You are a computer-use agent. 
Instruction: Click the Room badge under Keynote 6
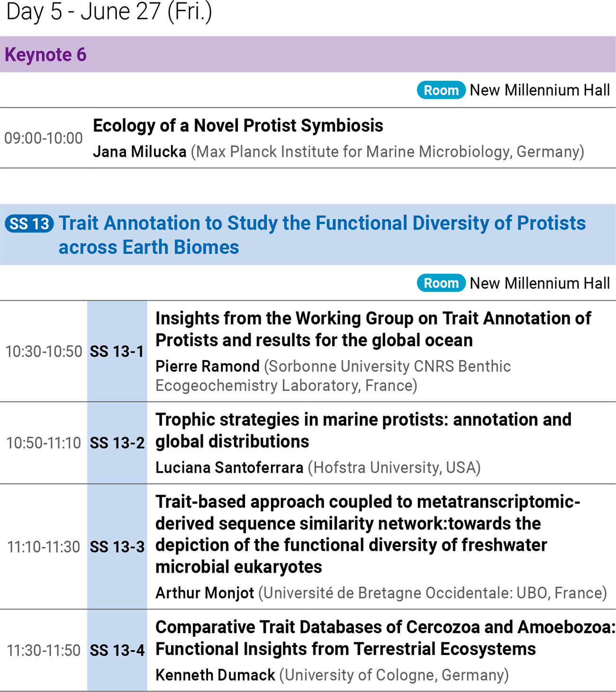pyautogui.click(x=441, y=90)
